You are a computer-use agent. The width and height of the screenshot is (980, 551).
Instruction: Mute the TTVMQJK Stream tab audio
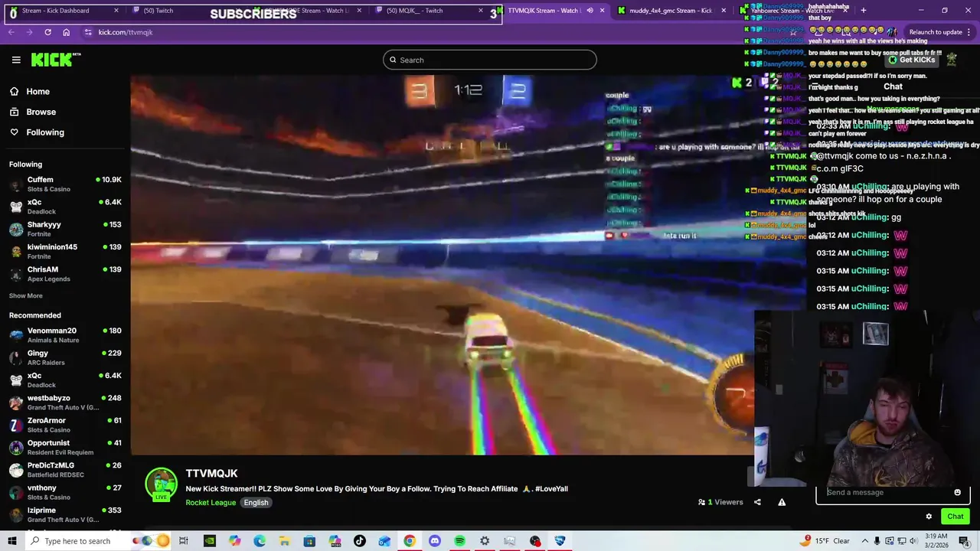590,11
